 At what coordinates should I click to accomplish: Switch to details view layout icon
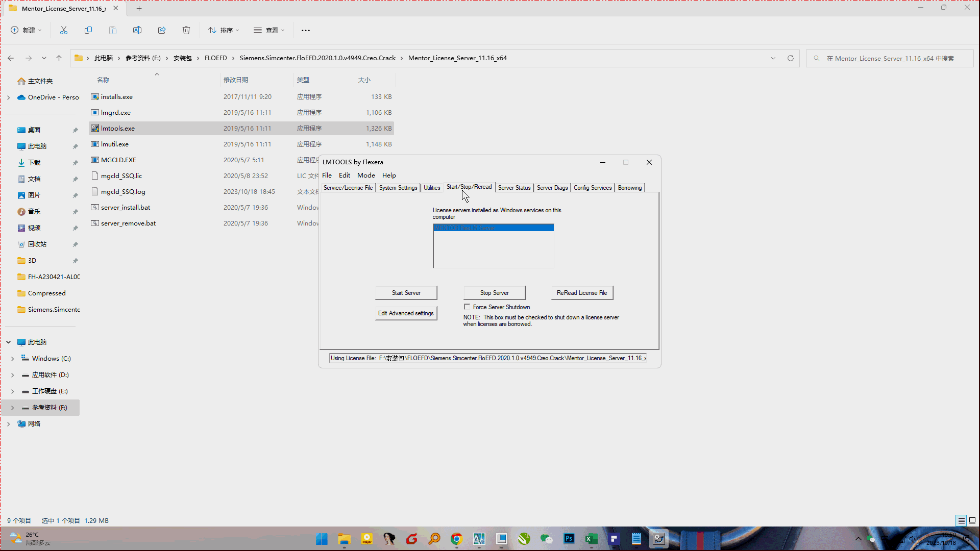click(961, 520)
